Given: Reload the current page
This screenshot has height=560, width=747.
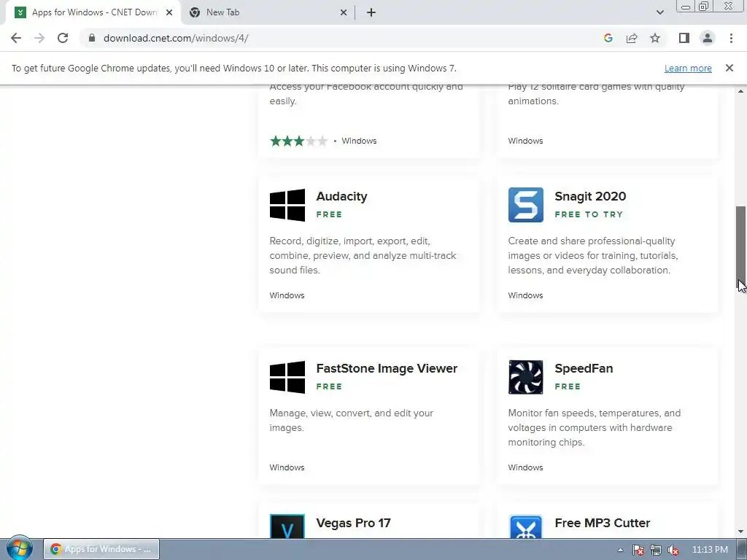Looking at the screenshot, I should tap(63, 38).
